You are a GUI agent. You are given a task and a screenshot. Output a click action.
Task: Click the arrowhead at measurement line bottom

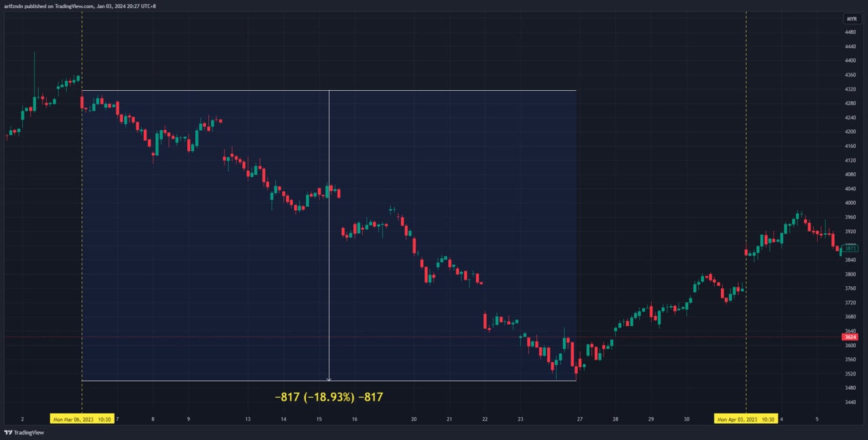click(x=329, y=379)
